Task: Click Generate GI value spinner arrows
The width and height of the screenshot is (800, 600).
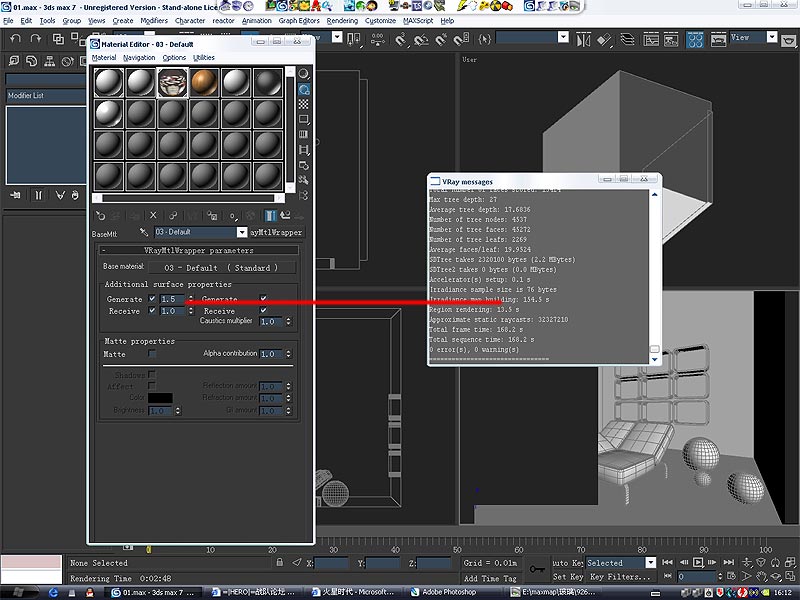Action: pos(191,299)
